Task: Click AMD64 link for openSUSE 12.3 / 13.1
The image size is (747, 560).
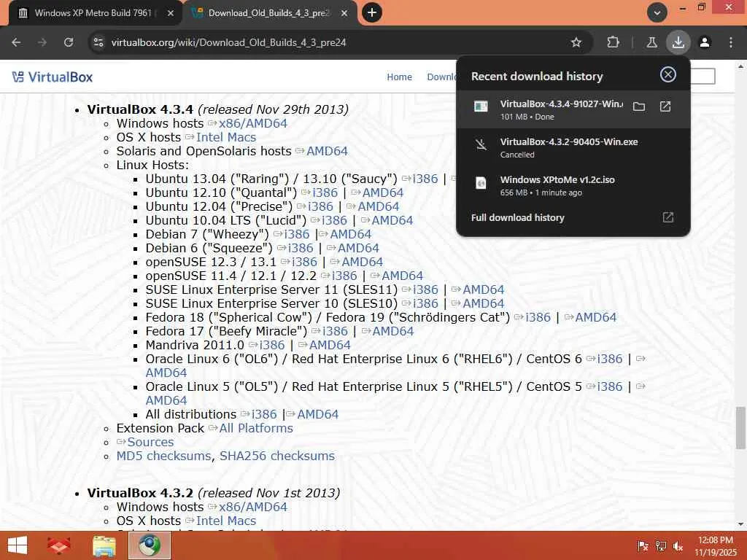Action: click(x=362, y=262)
